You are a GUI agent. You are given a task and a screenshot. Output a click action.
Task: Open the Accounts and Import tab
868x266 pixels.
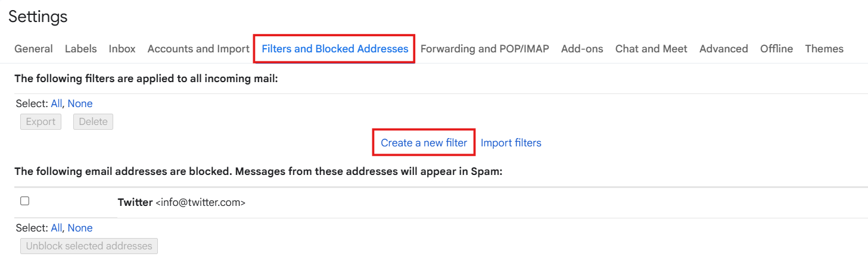pos(198,49)
